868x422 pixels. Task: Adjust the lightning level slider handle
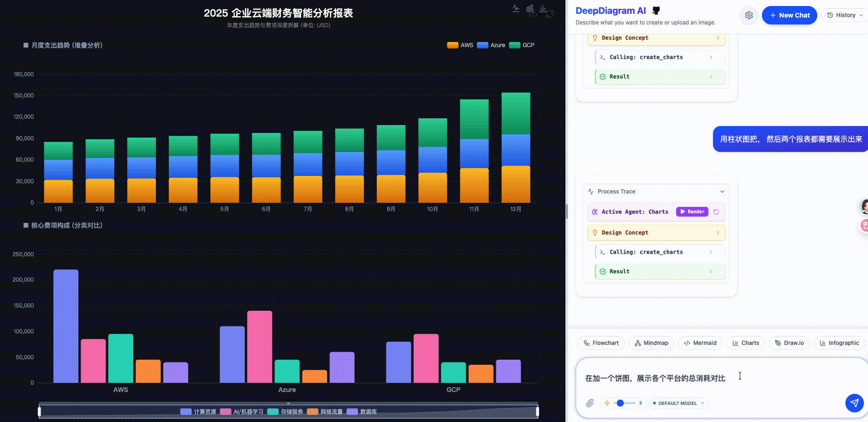tap(620, 403)
